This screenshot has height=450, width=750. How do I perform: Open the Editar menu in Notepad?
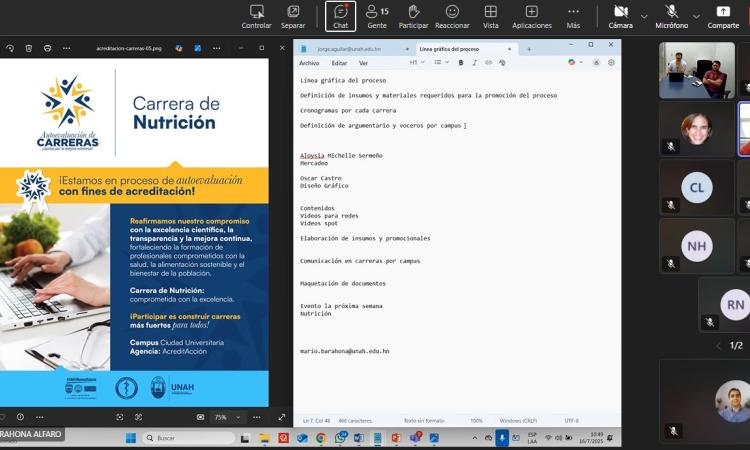(339, 63)
